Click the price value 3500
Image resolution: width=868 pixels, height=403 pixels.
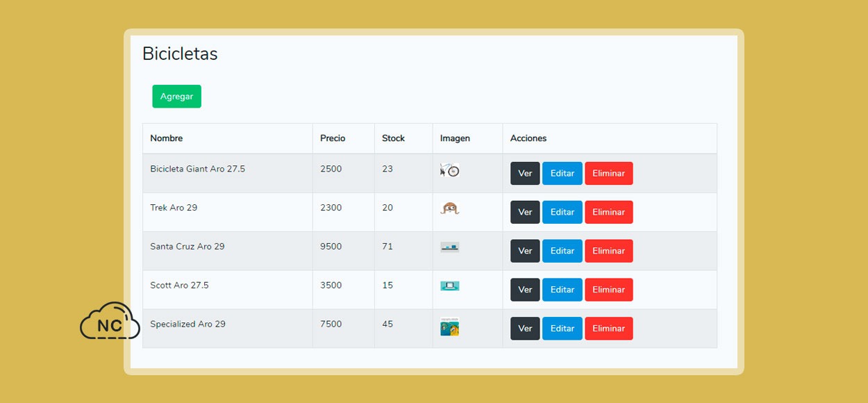(331, 286)
